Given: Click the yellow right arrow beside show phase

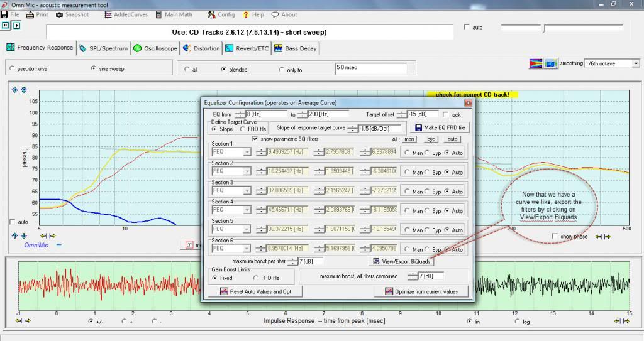Looking at the screenshot, I should pos(608,237).
